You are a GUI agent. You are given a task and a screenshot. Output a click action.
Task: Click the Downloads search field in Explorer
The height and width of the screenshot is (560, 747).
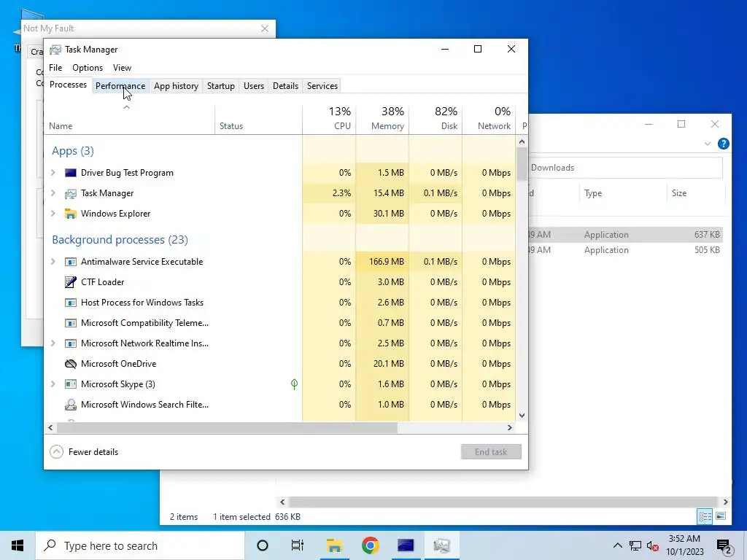tap(625, 168)
